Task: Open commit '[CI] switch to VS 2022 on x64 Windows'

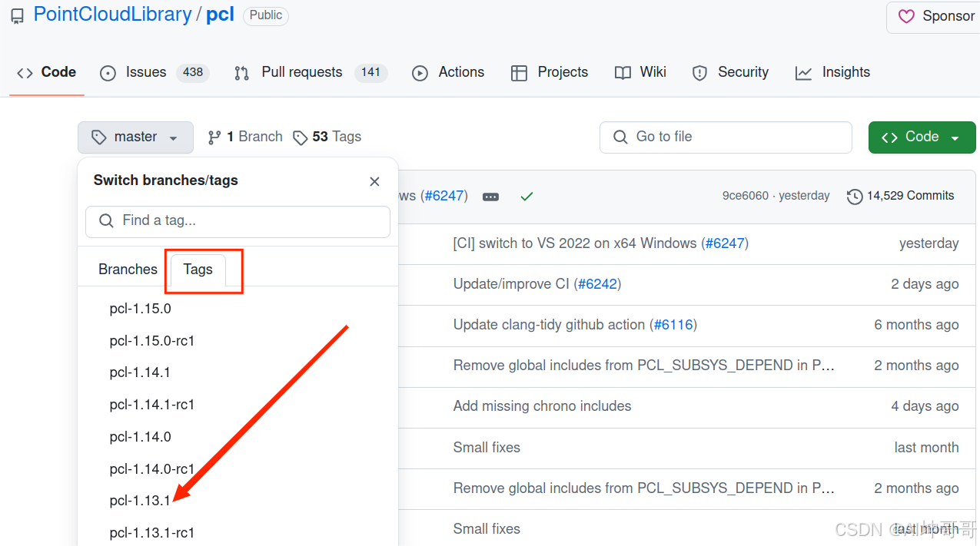Action: click(575, 243)
